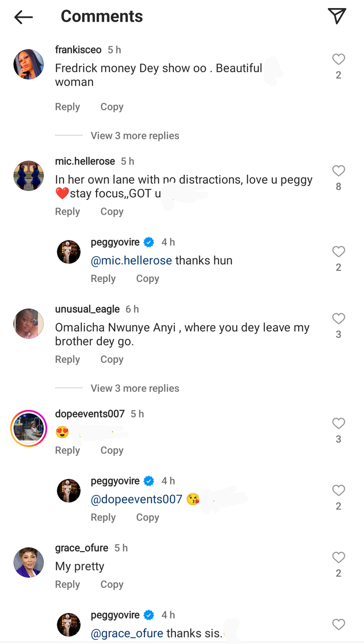Expand replies under frankisceo's comment

pyautogui.click(x=134, y=136)
